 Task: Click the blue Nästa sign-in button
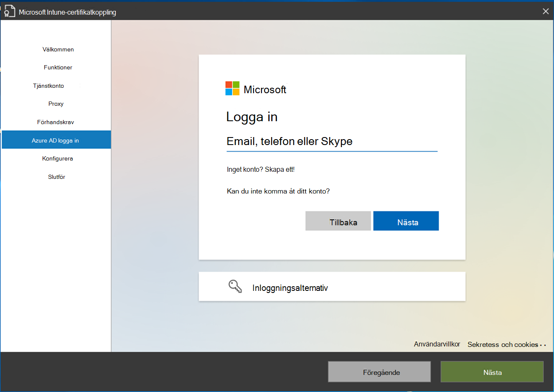click(x=406, y=221)
